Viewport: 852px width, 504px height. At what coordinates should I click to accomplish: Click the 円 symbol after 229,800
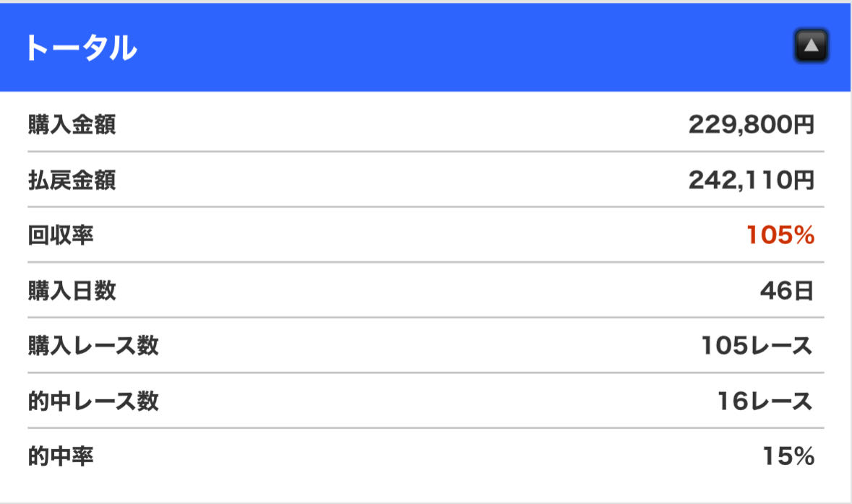pos(804,125)
